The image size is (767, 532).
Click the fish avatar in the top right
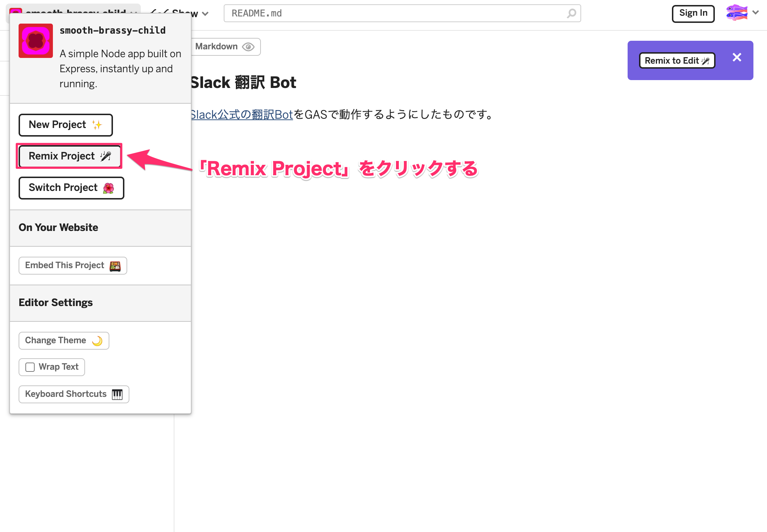[737, 13]
